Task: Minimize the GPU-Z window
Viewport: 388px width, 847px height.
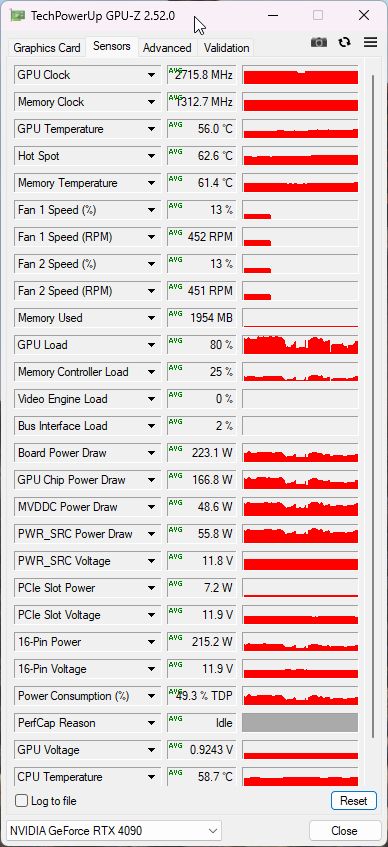Action: pyautogui.click(x=274, y=16)
